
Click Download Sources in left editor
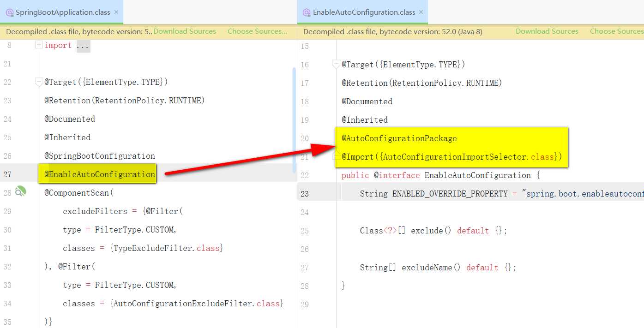coord(185,31)
